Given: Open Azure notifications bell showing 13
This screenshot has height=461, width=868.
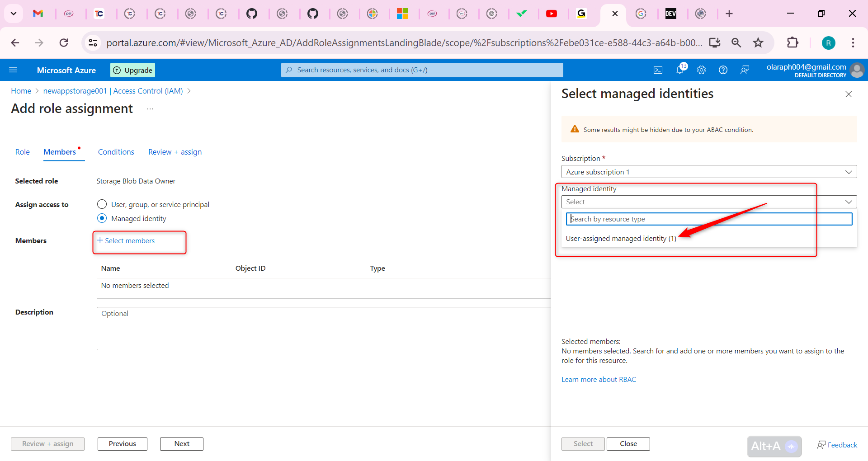Looking at the screenshot, I should pos(680,70).
